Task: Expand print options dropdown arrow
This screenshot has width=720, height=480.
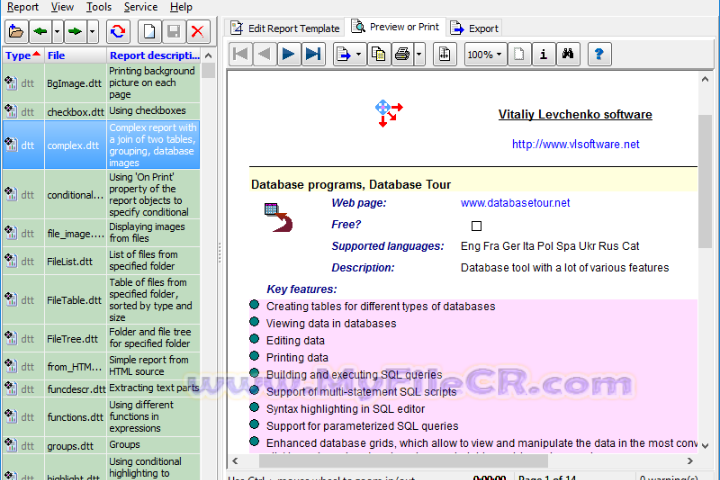Action: point(419,54)
